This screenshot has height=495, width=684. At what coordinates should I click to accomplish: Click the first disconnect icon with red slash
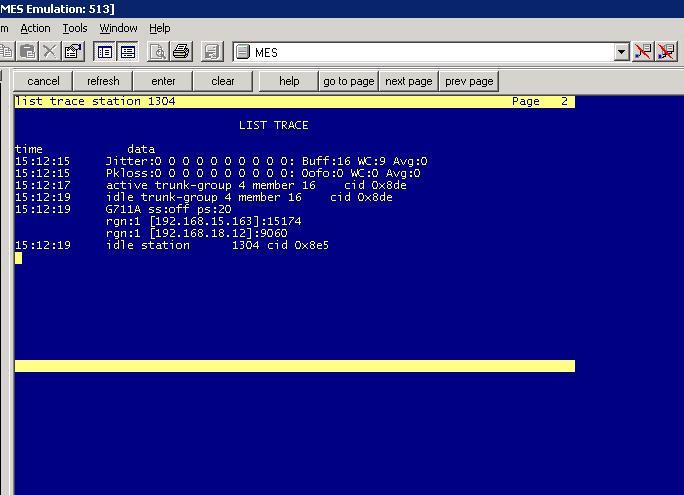[x=643, y=52]
